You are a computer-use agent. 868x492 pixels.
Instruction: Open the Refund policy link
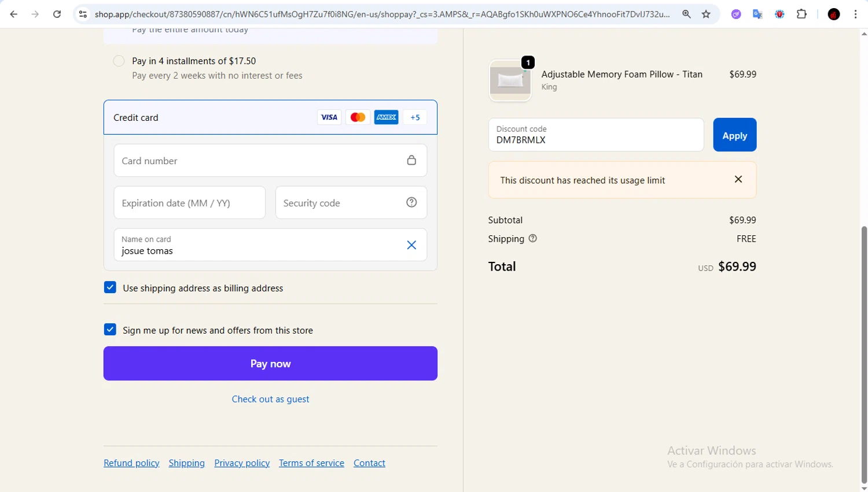click(131, 463)
